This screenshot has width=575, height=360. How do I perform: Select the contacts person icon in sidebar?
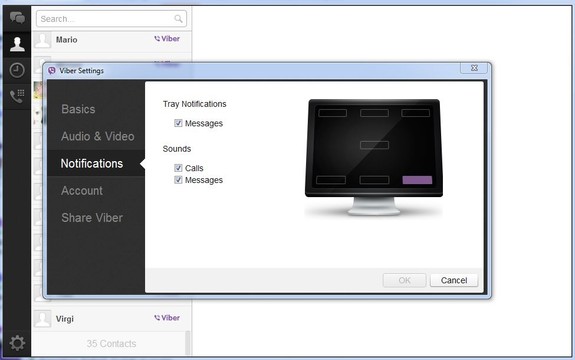coord(17,44)
